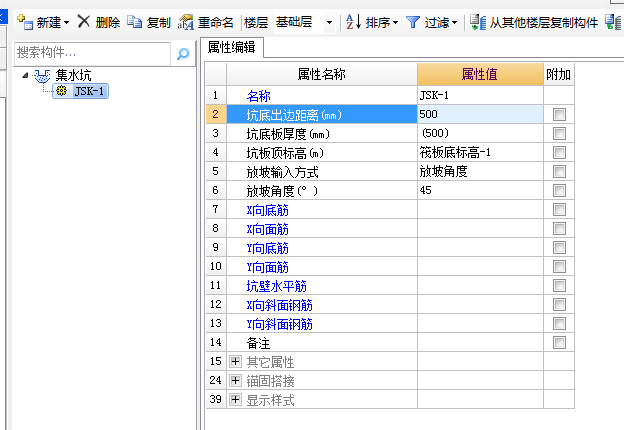
Task: Click the 名称 property name
Action: point(258,96)
